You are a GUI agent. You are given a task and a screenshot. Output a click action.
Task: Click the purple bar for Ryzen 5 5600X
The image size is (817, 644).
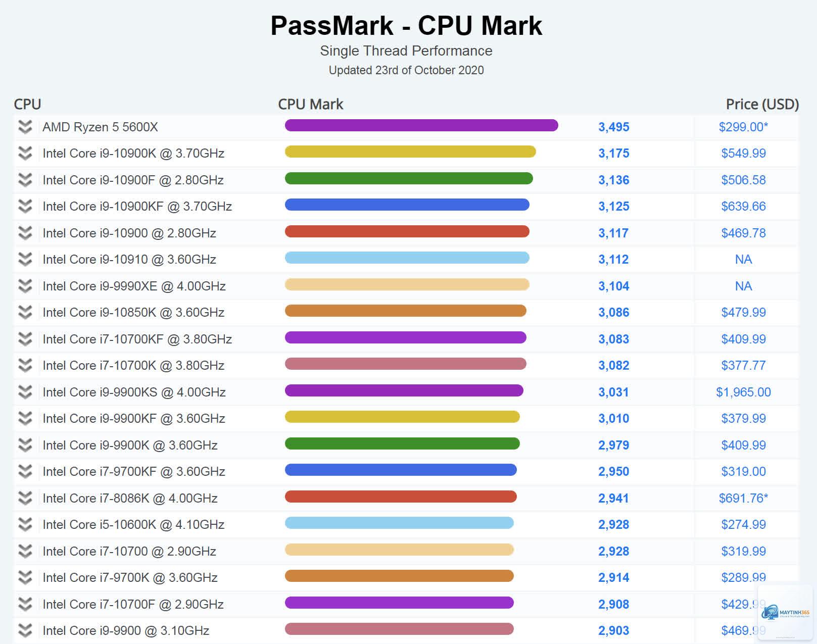pos(421,125)
